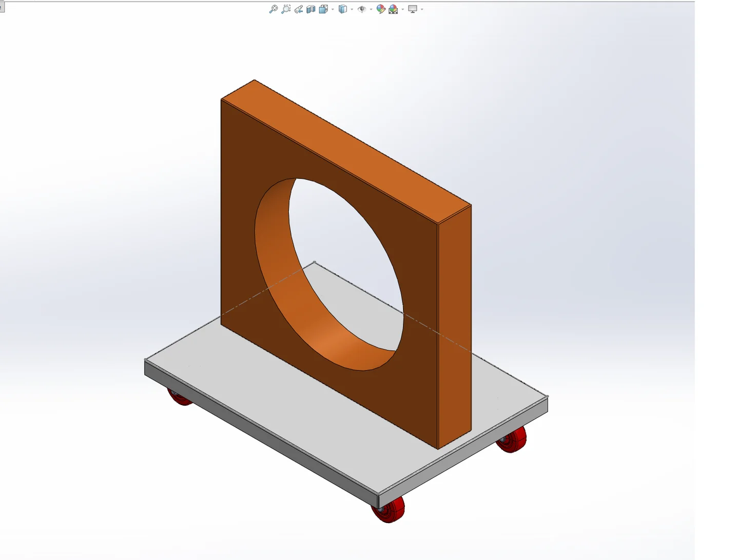Return to the Previous View

click(x=298, y=9)
